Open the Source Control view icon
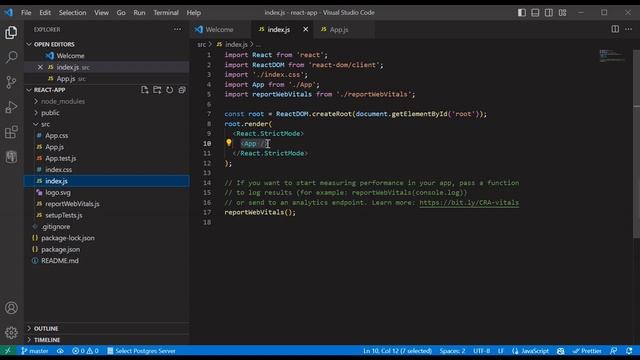The width and height of the screenshot is (640, 360). 11,82
